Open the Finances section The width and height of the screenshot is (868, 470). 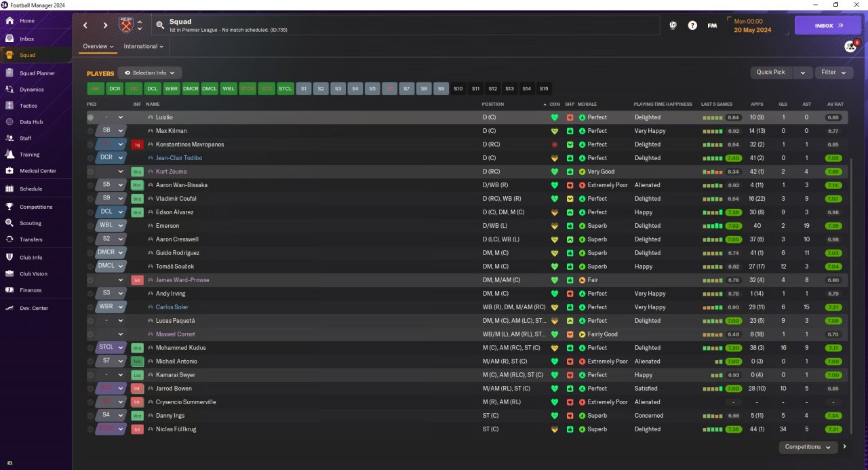pyautogui.click(x=31, y=290)
